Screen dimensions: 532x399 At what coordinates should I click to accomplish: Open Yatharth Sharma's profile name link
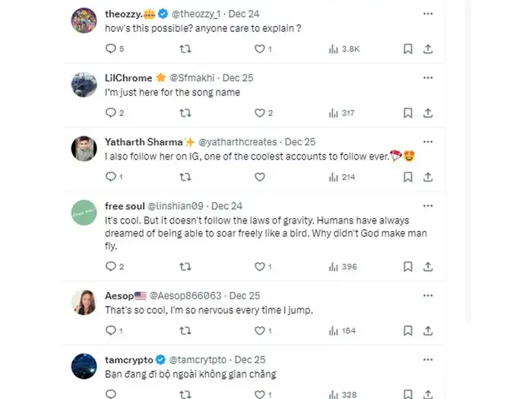tap(144, 142)
